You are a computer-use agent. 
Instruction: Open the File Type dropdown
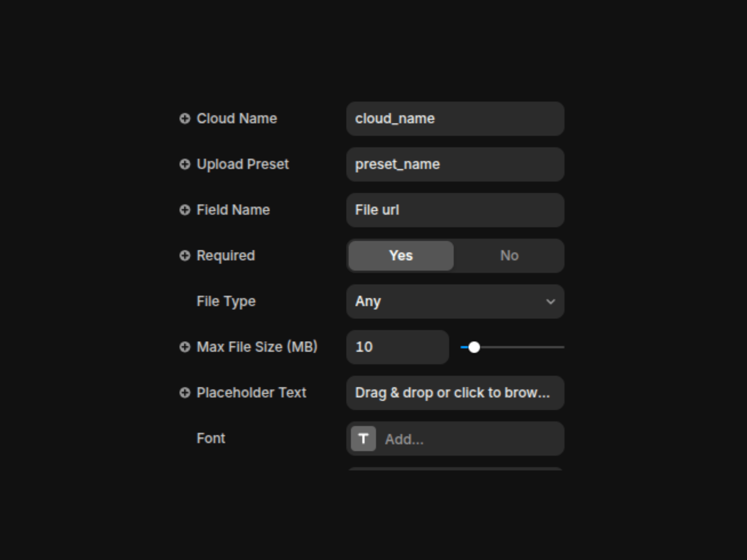point(448,301)
